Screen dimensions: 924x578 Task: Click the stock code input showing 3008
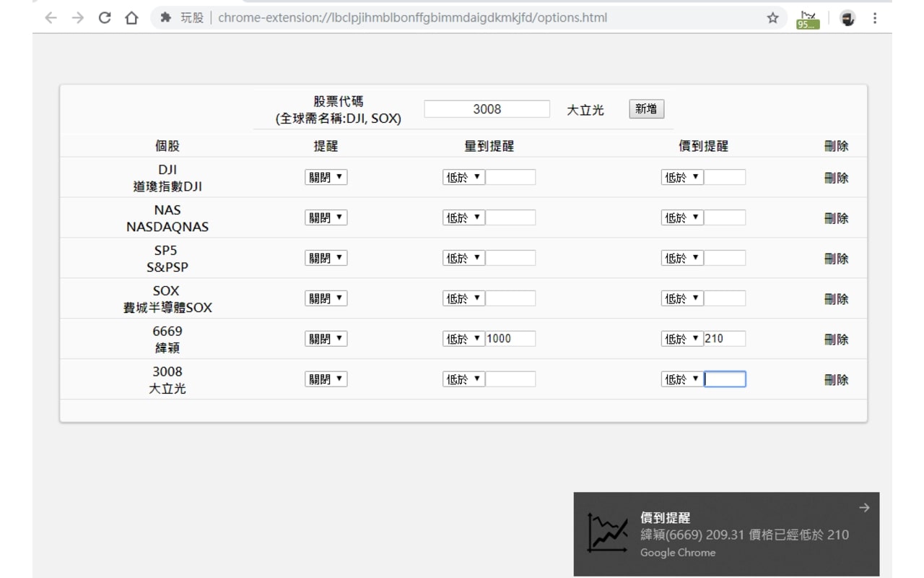click(x=487, y=109)
